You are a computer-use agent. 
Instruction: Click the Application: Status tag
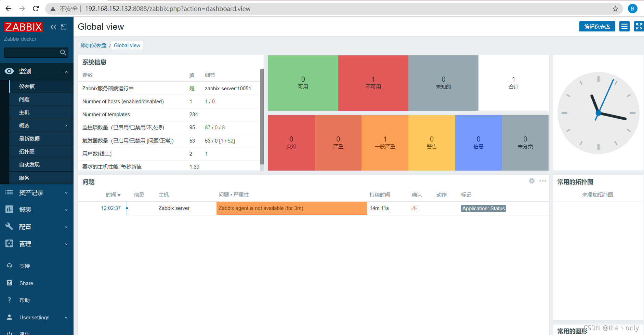pyautogui.click(x=484, y=209)
